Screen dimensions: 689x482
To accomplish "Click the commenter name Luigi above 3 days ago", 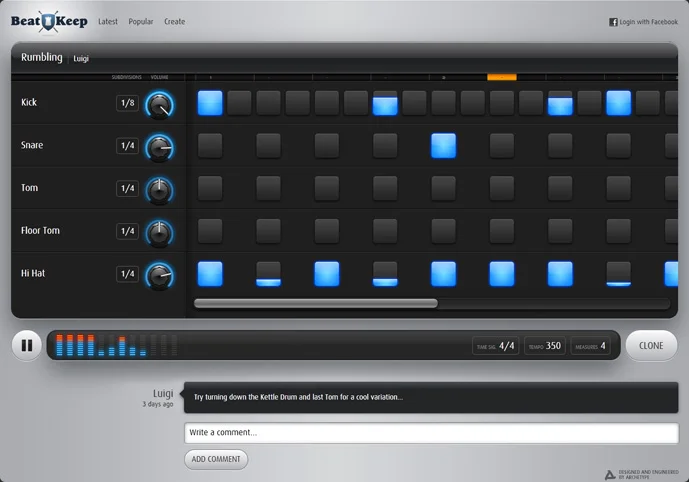I will tap(163, 393).
